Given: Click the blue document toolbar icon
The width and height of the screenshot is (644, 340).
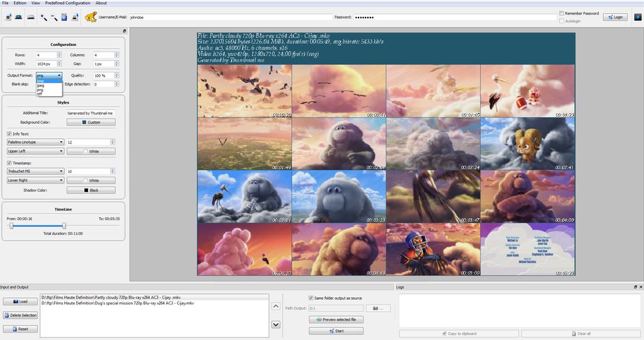Looking at the screenshot, I should pyautogui.click(x=64, y=17).
